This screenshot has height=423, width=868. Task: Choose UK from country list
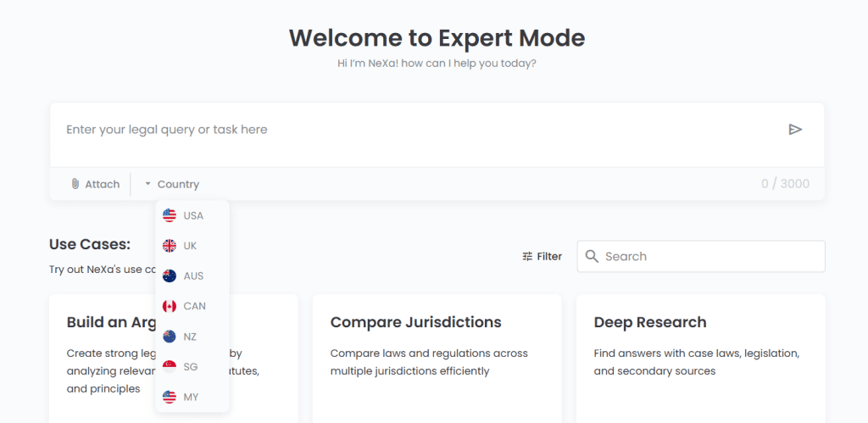coord(192,246)
